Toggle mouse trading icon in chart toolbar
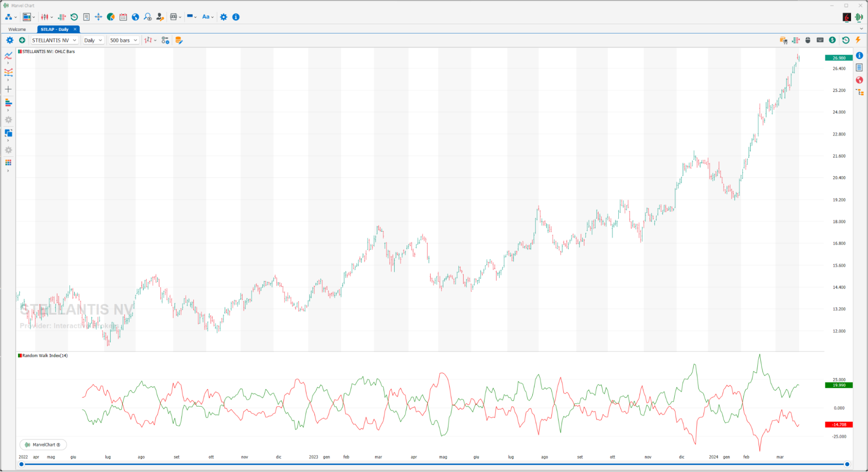This screenshot has height=472, width=868. coord(808,40)
